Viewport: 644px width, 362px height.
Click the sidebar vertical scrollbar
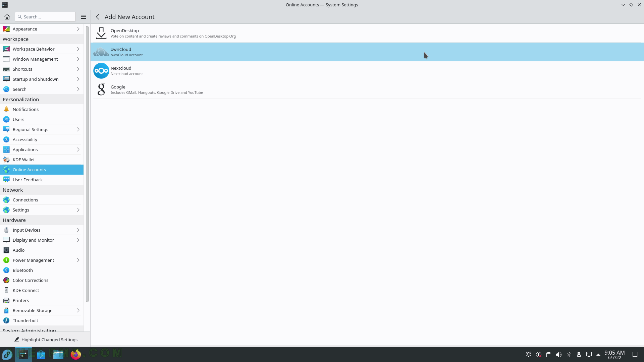tap(87, 164)
